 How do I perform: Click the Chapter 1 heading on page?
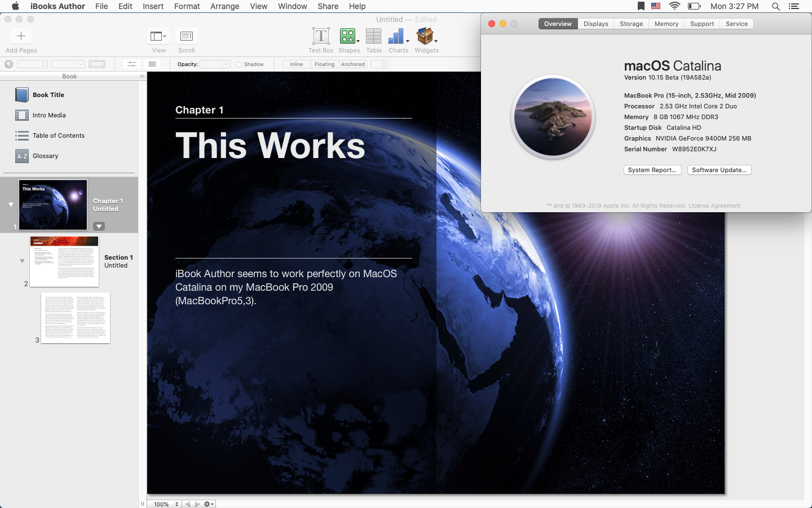click(x=200, y=110)
